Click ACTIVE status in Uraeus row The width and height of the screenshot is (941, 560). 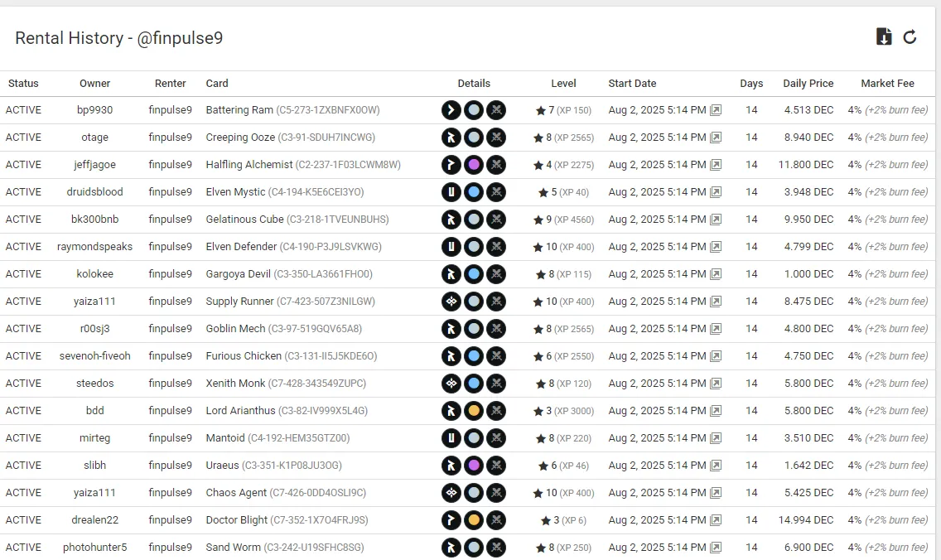pyautogui.click(x=23, y=466)
